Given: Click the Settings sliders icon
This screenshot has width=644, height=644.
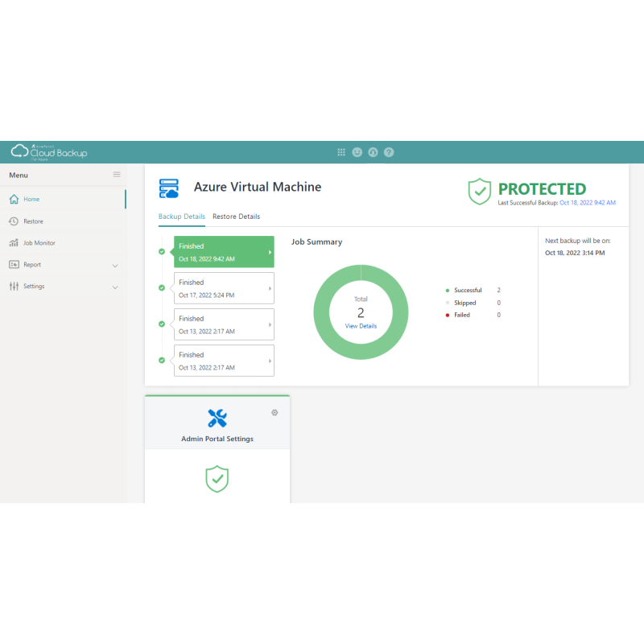Looking at the screenshot, I should (14, 287).
